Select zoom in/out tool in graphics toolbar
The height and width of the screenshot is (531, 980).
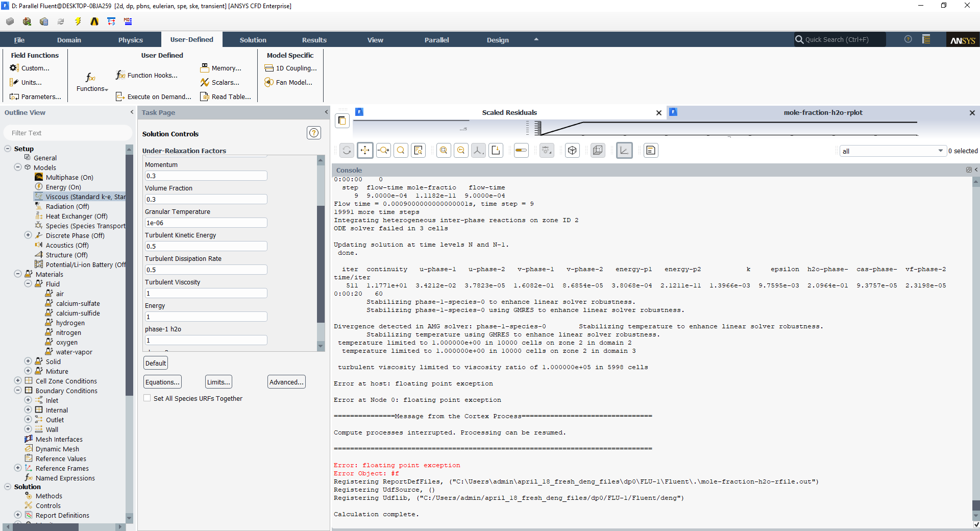coord(383,150)
